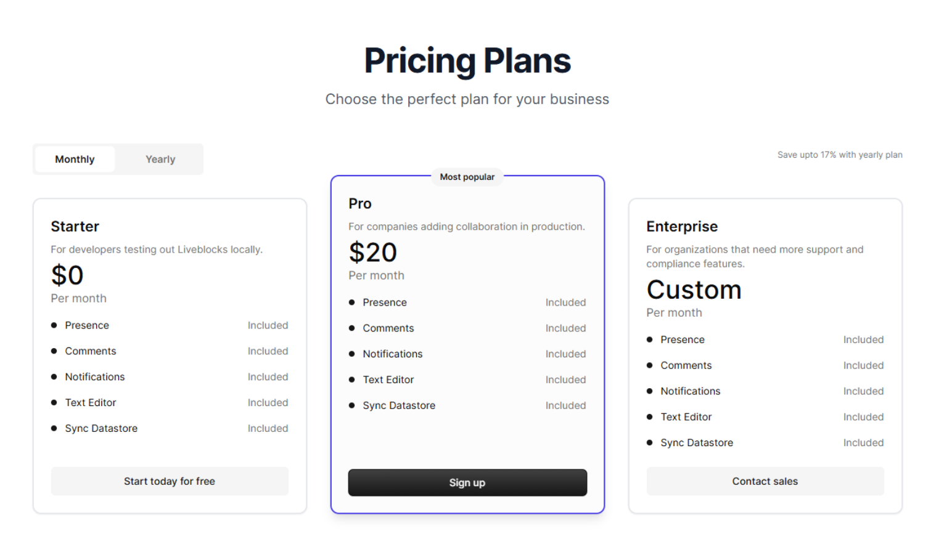Viewport: 936px width, 560px height.
Task: Click the Choose the perfect plan subtitle
Action: click(467, 99)
